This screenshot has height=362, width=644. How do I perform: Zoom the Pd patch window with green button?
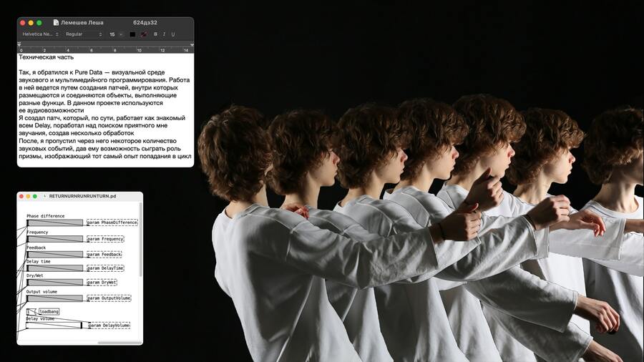pyautogui.click(x=35, y=196)
